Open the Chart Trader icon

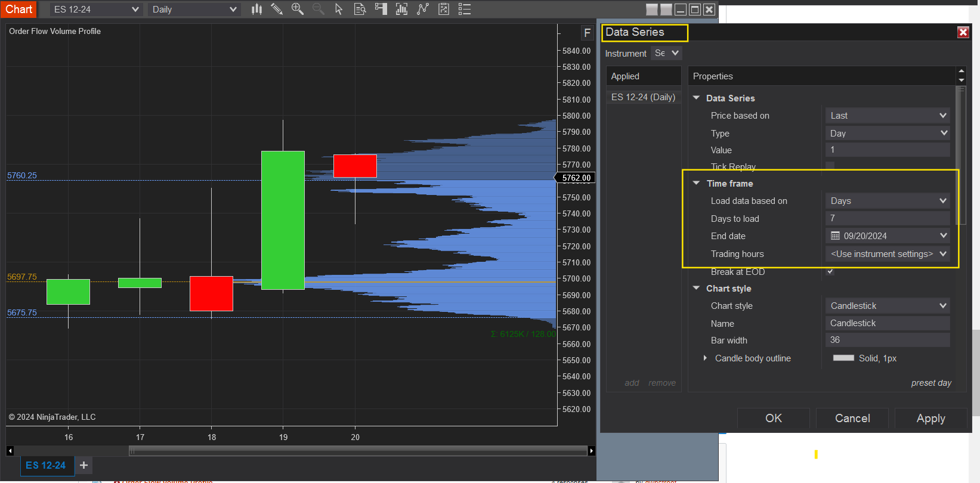click(x=381, y=9)
